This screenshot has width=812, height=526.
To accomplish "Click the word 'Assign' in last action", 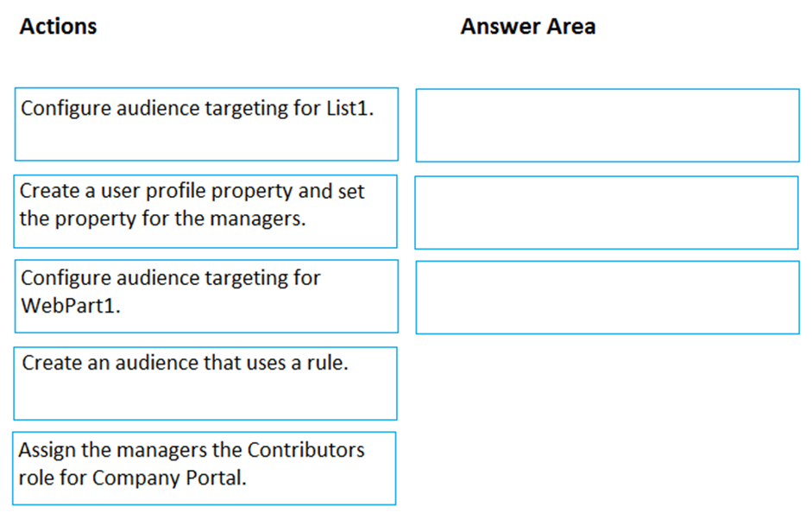I will 47,450.
